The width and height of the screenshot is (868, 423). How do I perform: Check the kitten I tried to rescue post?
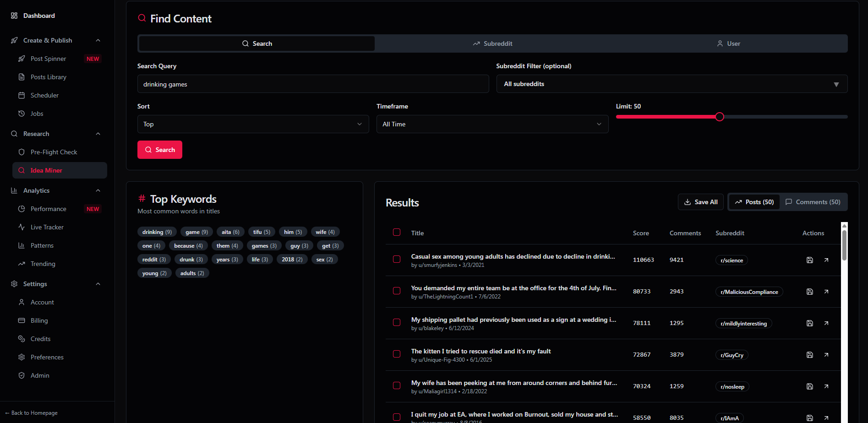397,354
